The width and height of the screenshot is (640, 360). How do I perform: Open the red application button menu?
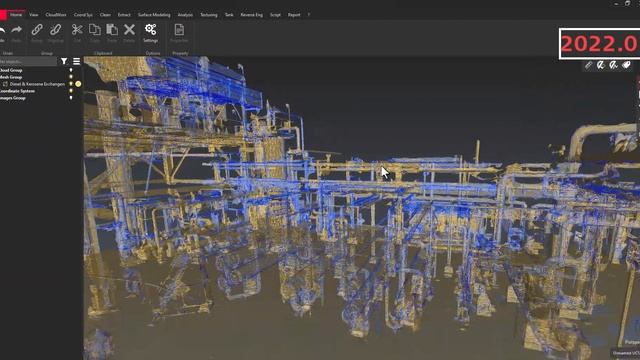(3, 15)
